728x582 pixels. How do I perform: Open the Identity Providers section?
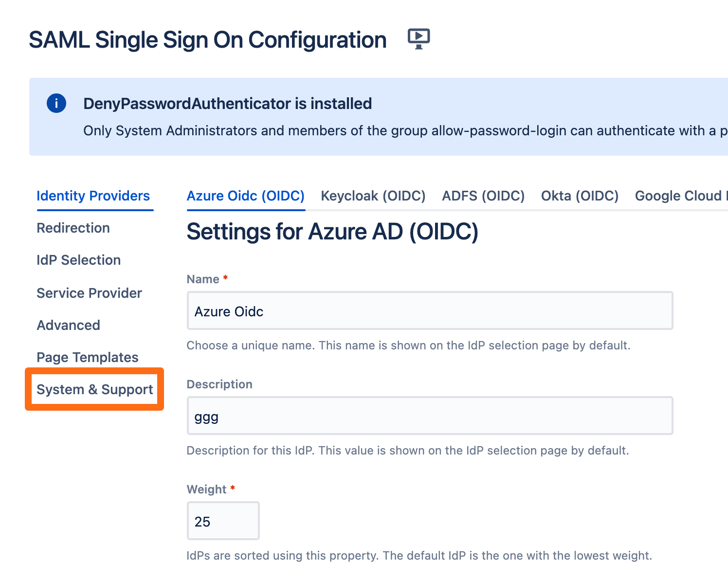[93, 196]
